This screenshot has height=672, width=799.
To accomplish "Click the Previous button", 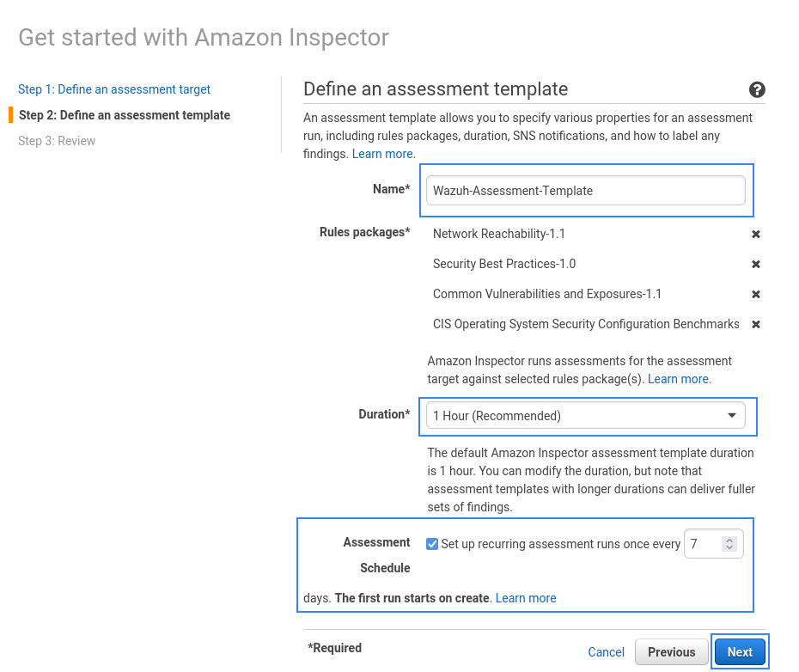I will click(671, 652).
